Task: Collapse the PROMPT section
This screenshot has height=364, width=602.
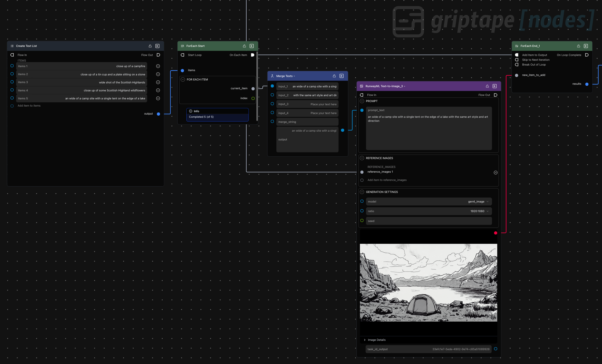Action: click(362, 101)
